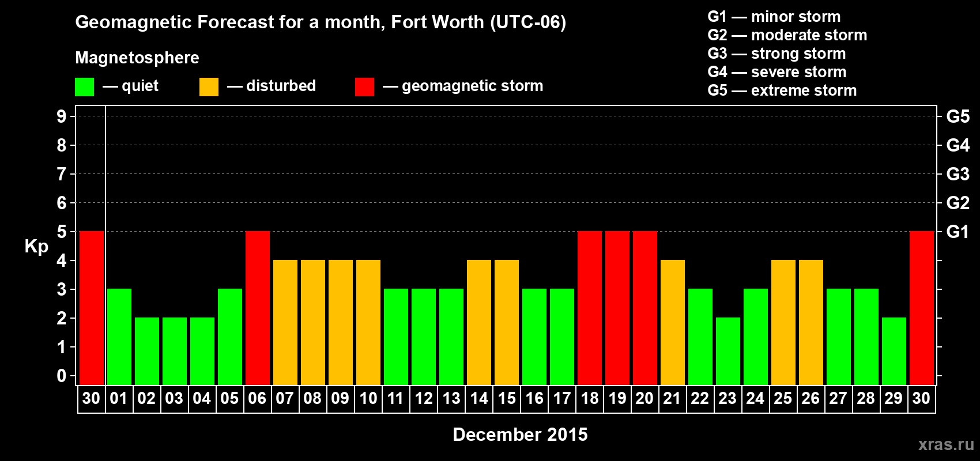
Task: Select the red bar above date 18
Action: [x=590, y=308]
